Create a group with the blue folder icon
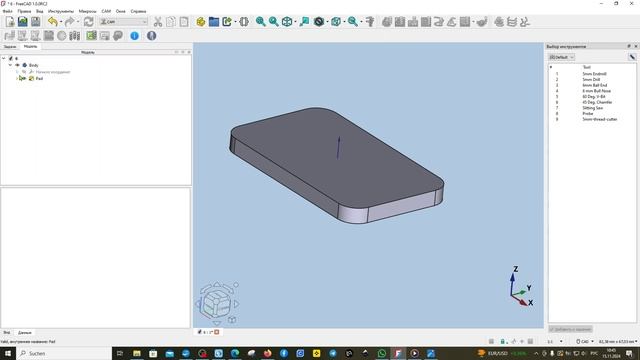 (x=213, y=22)
